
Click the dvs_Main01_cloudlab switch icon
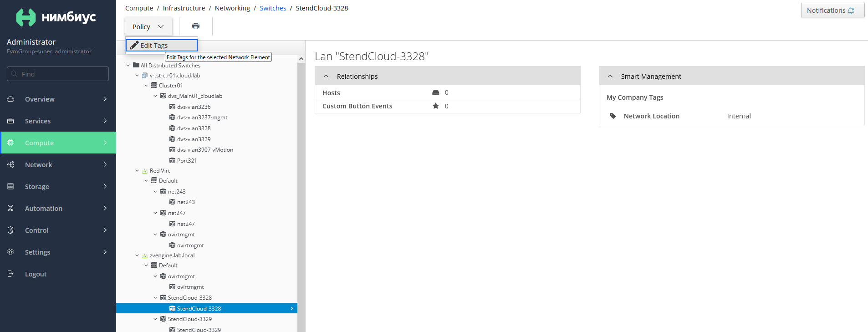163,96
